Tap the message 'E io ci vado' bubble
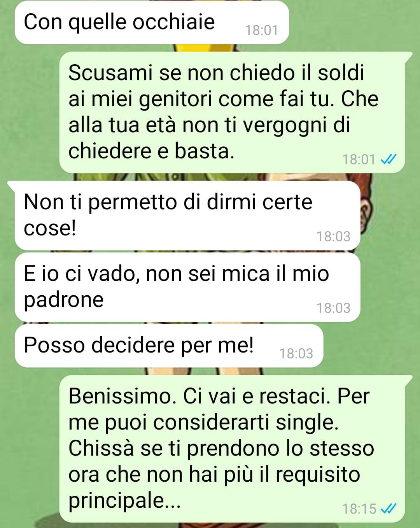 pyautogui.click(x=187, y=287)
